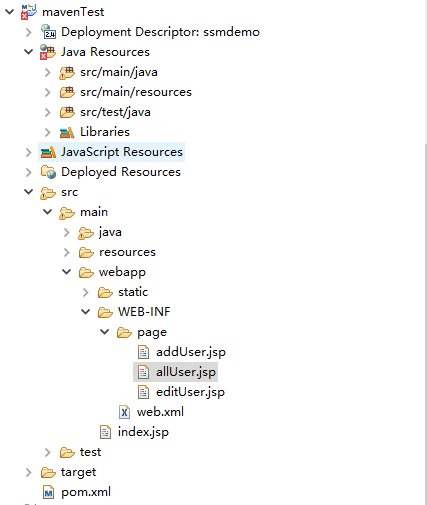This screenshot has height=505, width=427.
Task: Select the 'WEB-INF' folder name
Action: pyautogui.click(x=144, y=312)
